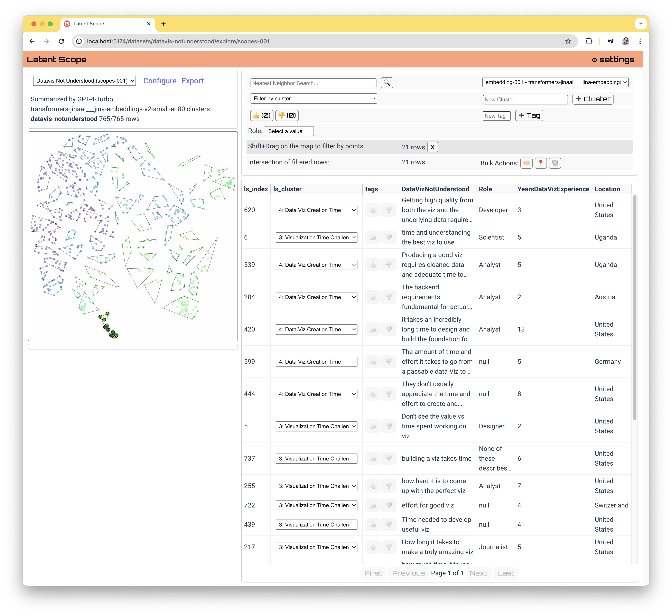The height and width of the screenshot is (616, 672).
Task: Open the Filter by cluster dropdown
Action: coord(314,98)
